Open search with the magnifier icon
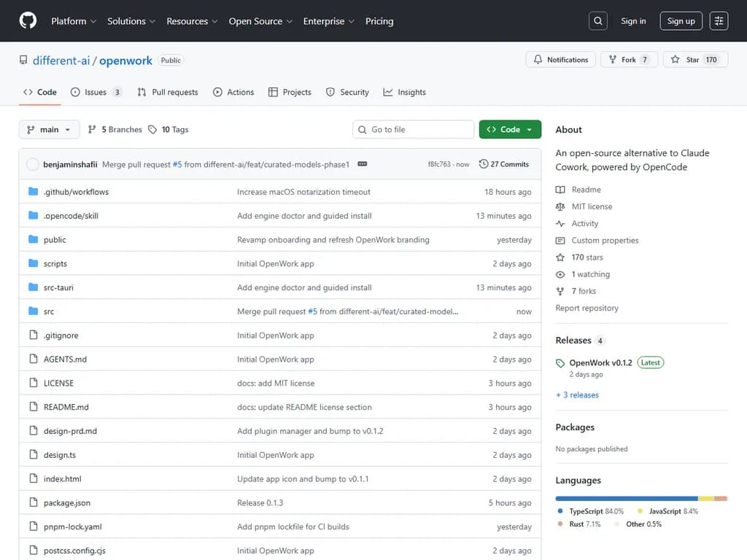Viewport: 747px width, 560px height. pos(598,21)
